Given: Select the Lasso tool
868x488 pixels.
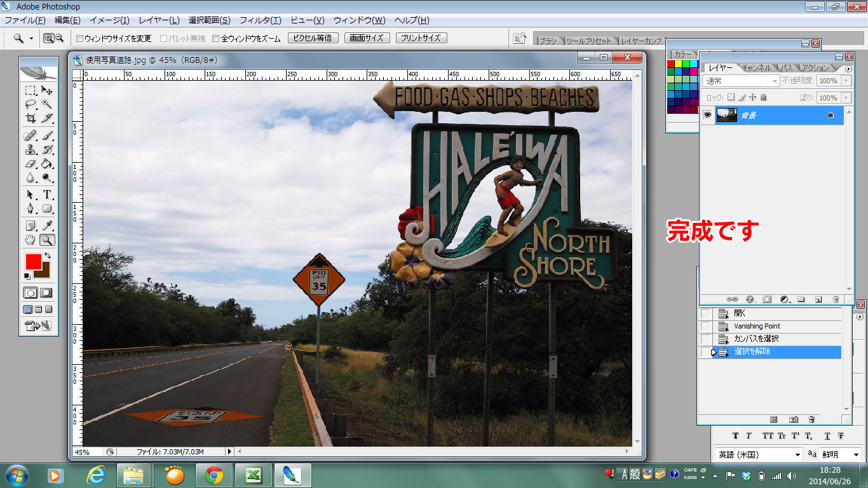Looking at the screenshot, I should (31, 104).
